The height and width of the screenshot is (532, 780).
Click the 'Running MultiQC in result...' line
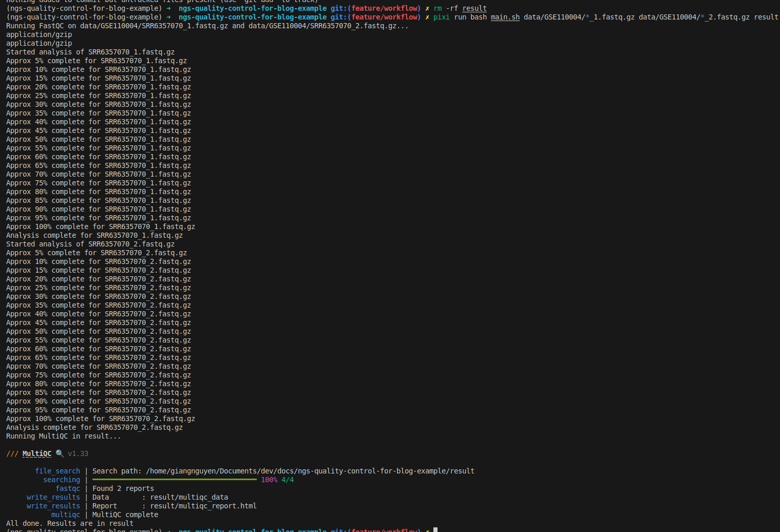point(64,436)
